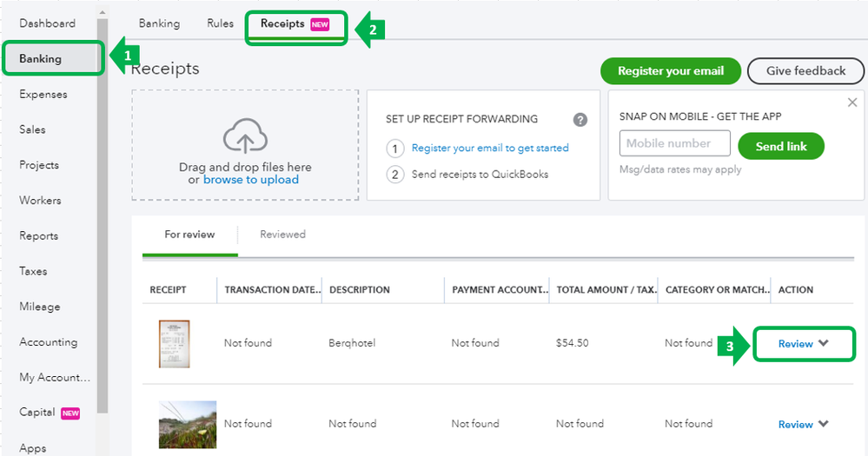
Task: Open the Dashboard sidebar item
Action: tap(48, 23)
